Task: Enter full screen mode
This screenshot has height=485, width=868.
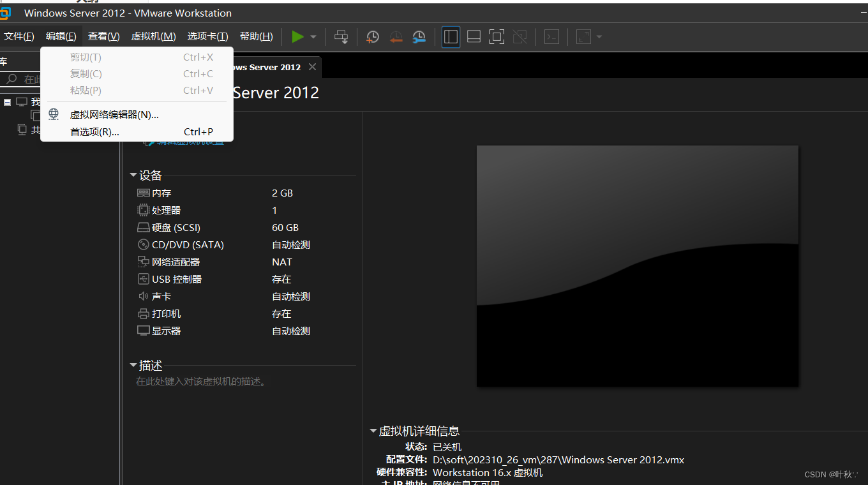Action: tap(497, 37)
